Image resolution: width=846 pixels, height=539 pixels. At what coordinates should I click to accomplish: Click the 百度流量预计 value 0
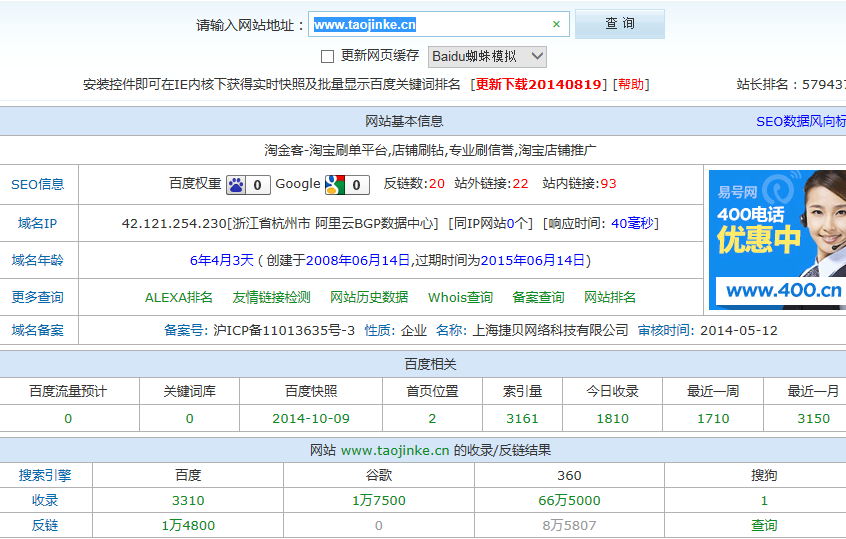(x=68, y=419)
